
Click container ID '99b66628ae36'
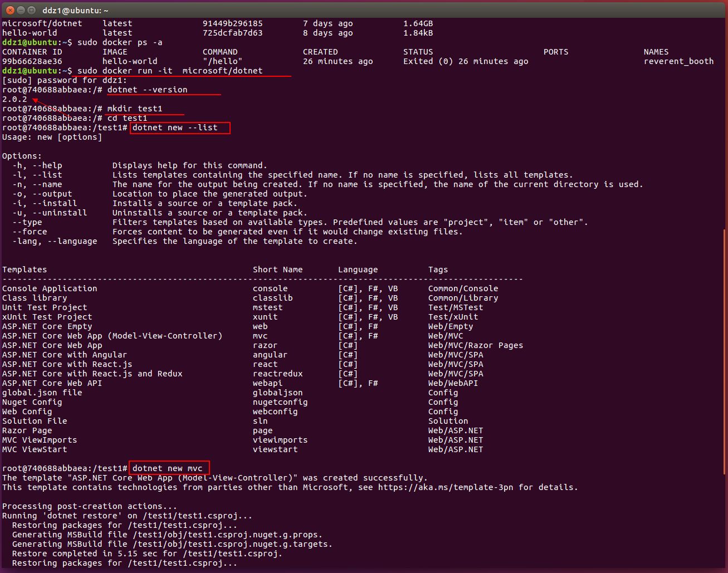point(32,61)
